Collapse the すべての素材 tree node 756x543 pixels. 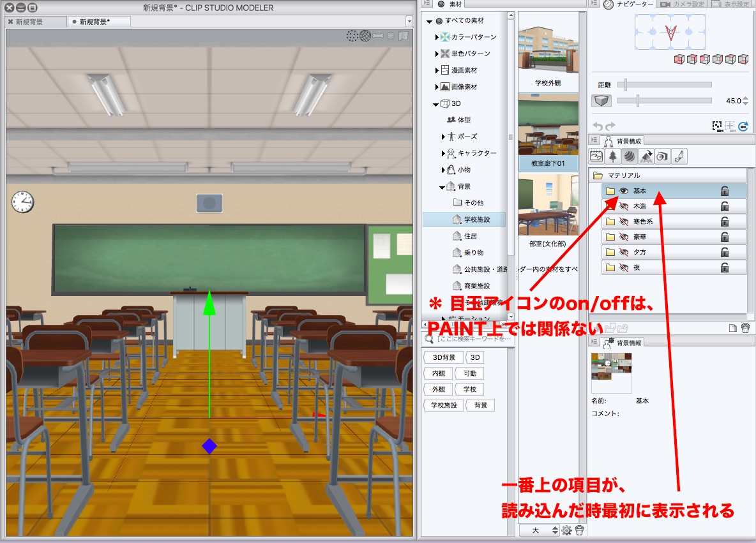click(429, 21)
